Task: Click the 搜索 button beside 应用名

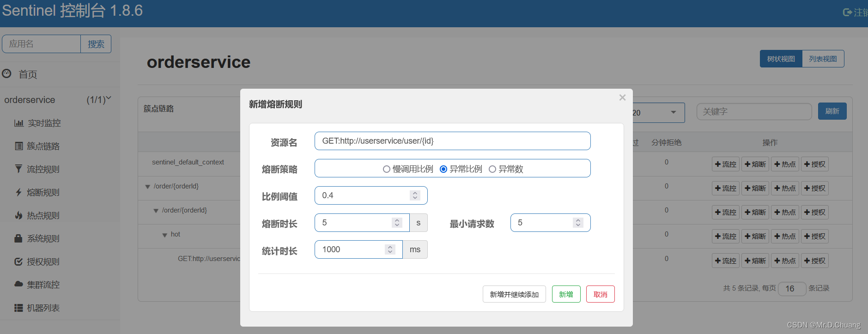Action: pos(96,44)
